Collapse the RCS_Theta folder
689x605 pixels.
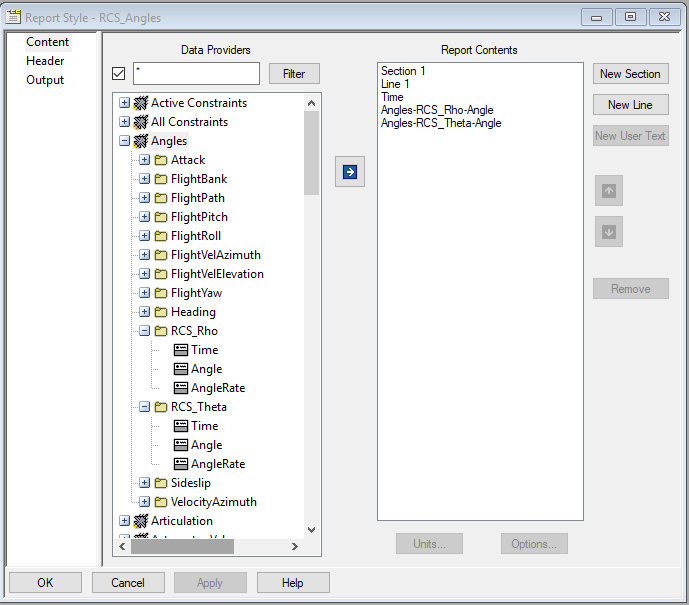pos(145,407)
